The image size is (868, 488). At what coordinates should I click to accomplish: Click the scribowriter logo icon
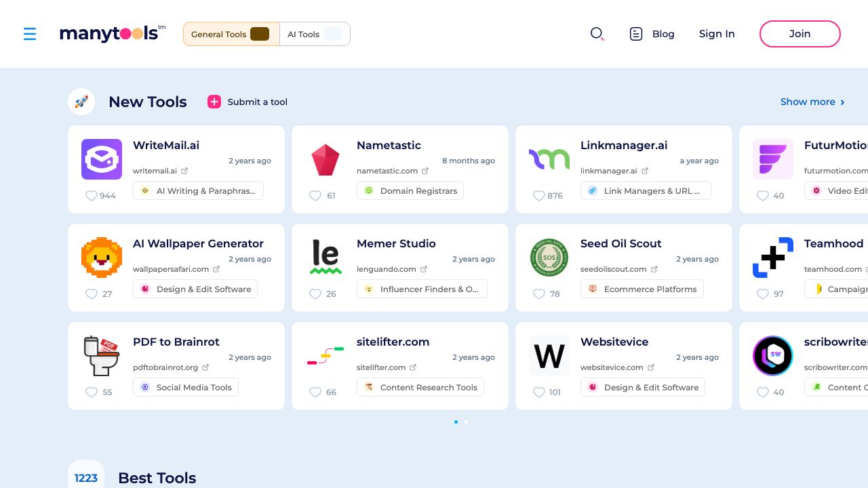click(x=773, y=356)
